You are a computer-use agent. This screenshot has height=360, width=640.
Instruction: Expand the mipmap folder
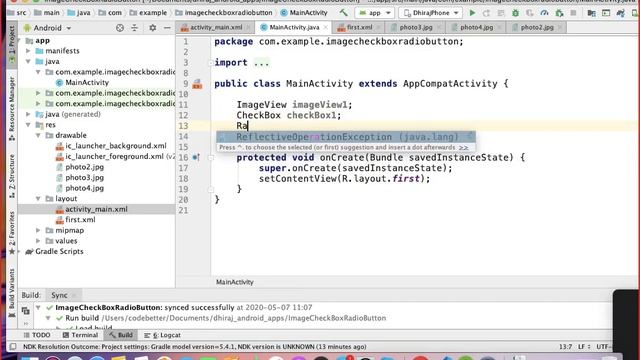pos(38,231)
